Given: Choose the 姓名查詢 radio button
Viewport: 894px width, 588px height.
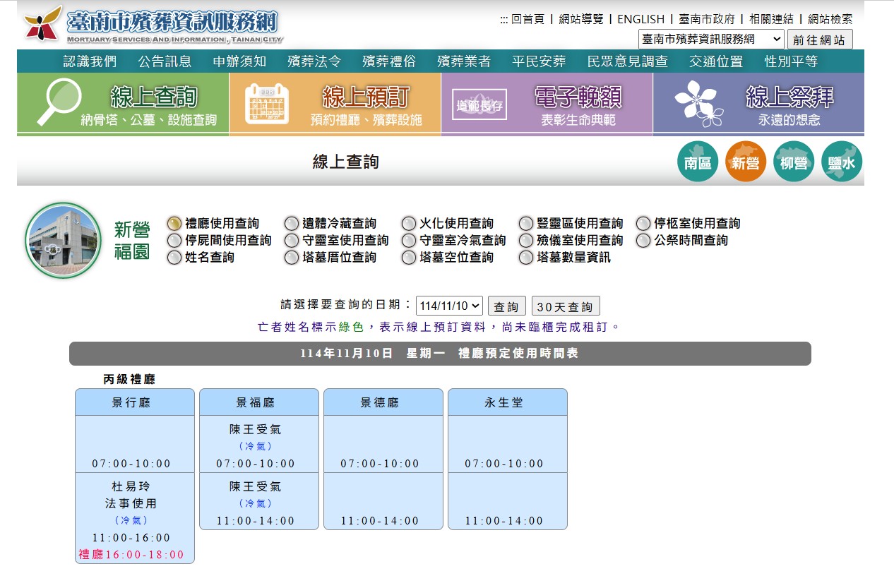Looking at the screenshot, I should pyautogui.click(x=174, y=258).
